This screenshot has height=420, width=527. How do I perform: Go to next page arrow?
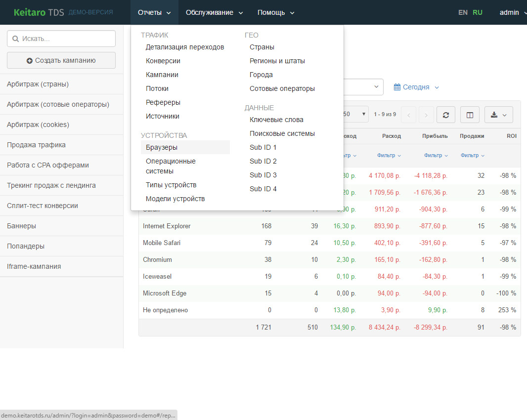coord(426,115)
